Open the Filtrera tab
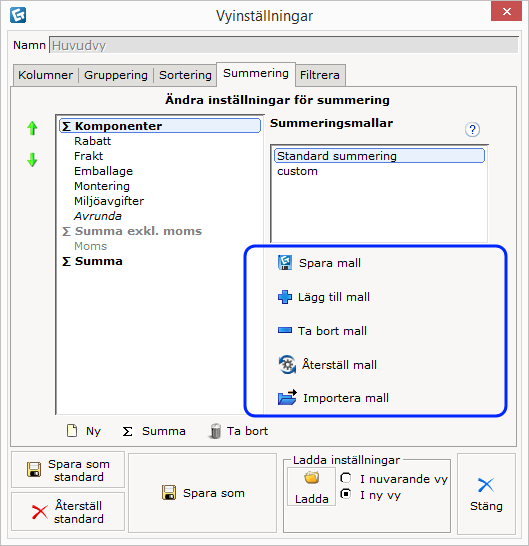The width and height of the screenshot is (529, 546). [320, 75]
